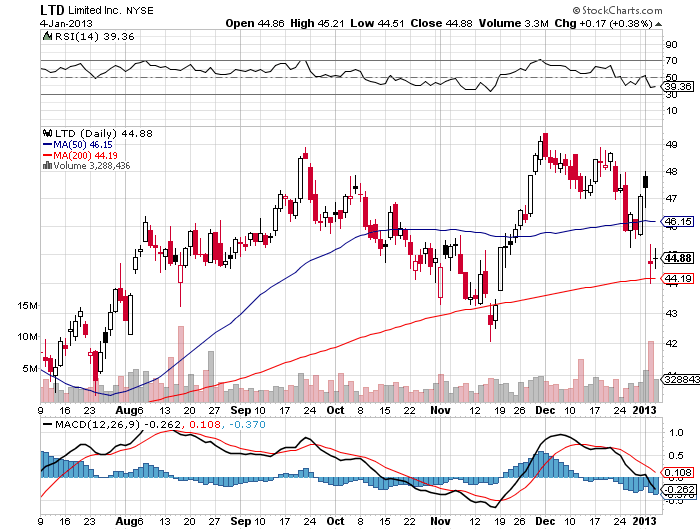Click the date '4-Jan-2013'
Image resolution: width=700 pixels, height=530 pixels.
coord(66,23)
